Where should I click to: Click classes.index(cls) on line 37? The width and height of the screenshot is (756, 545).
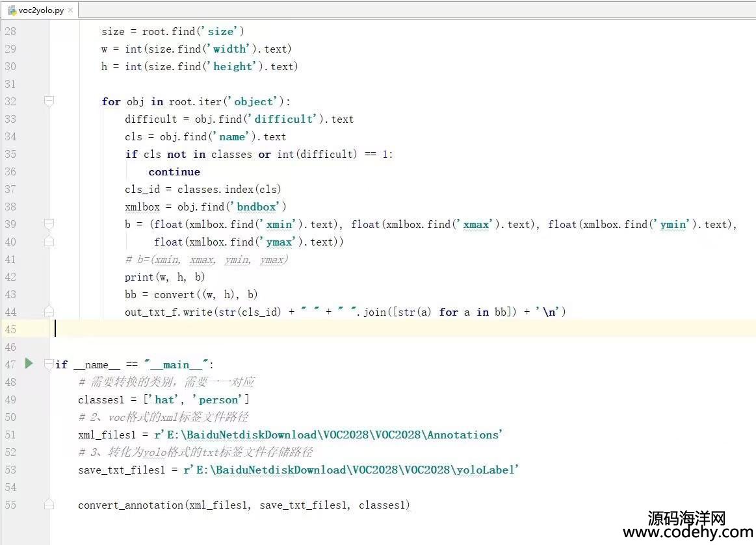tap(229, 189)
